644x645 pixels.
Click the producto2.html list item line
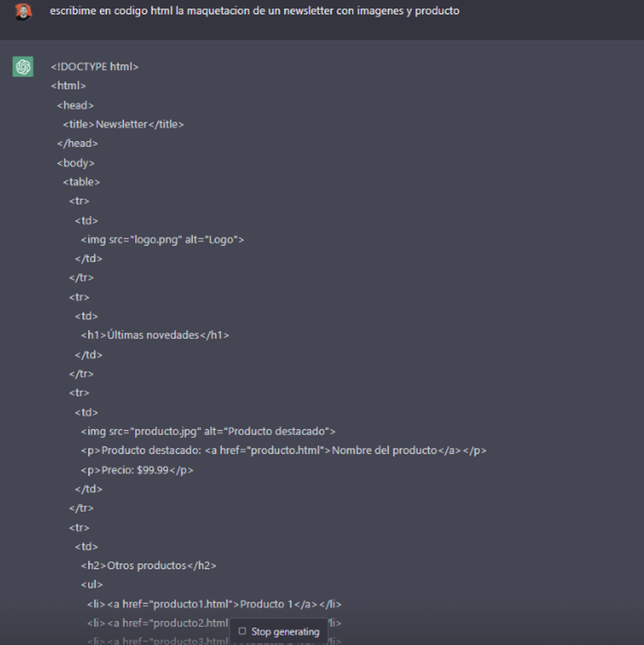[x=157, y=623]
